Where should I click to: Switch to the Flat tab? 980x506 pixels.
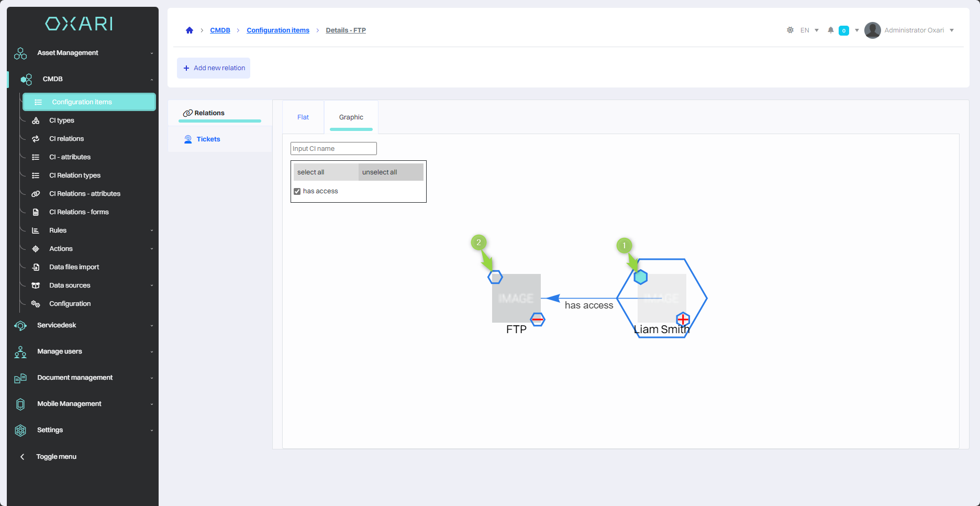pos(303,117)
